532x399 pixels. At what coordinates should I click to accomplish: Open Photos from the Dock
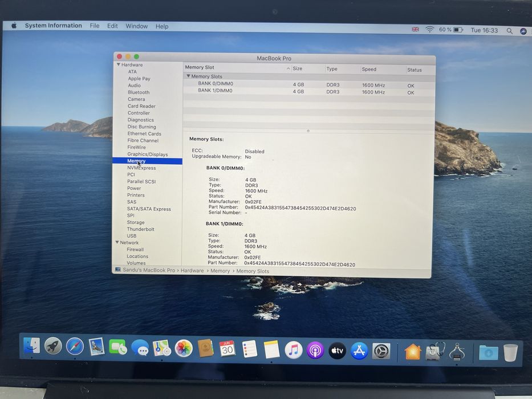(x=184, y=348)
